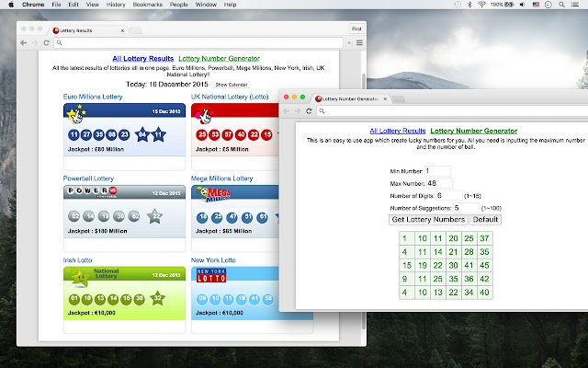Select the Lottery Number Generator tab
The width and height of the screenshot is (588, 368).
point(351,98)
